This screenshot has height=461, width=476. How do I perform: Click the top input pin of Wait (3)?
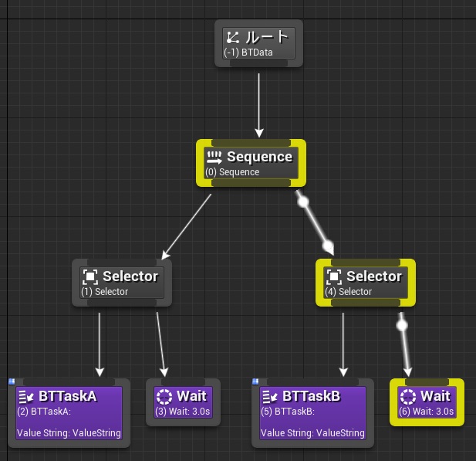pyautogui.click(x=183, y=382)
